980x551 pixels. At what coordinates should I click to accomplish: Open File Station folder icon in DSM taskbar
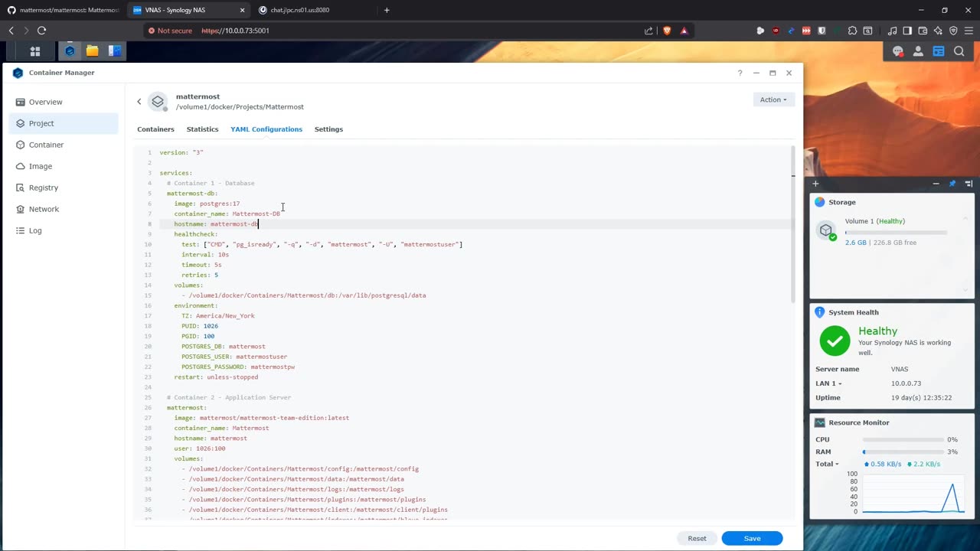click(92, 51)
